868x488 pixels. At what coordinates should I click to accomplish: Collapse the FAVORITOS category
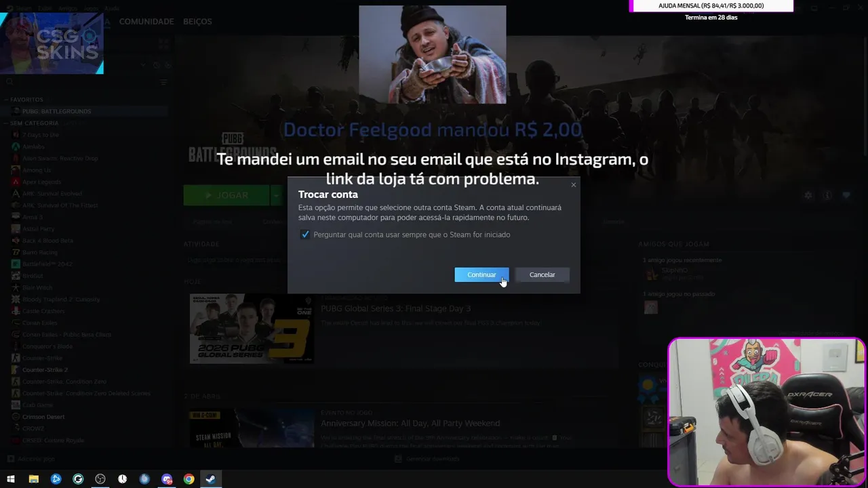tap(7, 100)
